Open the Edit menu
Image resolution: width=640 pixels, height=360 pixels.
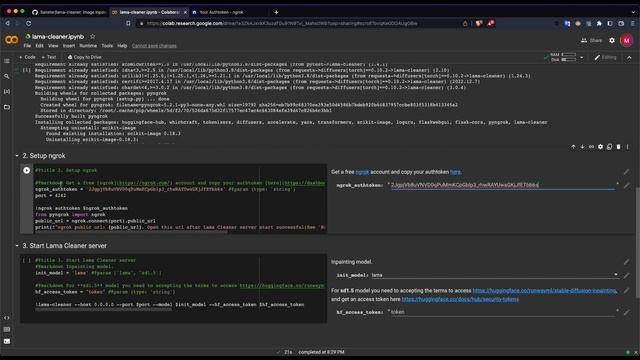click(x=39, y=46)
